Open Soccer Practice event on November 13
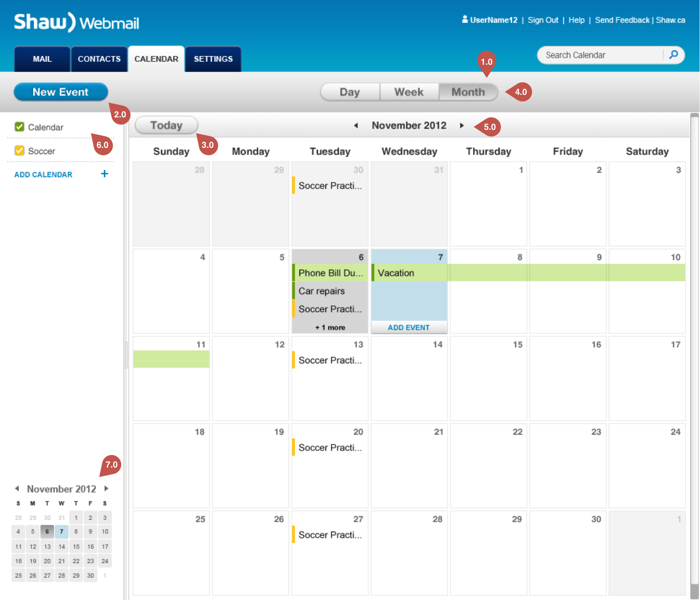Image resolution: width=700 pixels, height=613 pixels. (330, 360)
